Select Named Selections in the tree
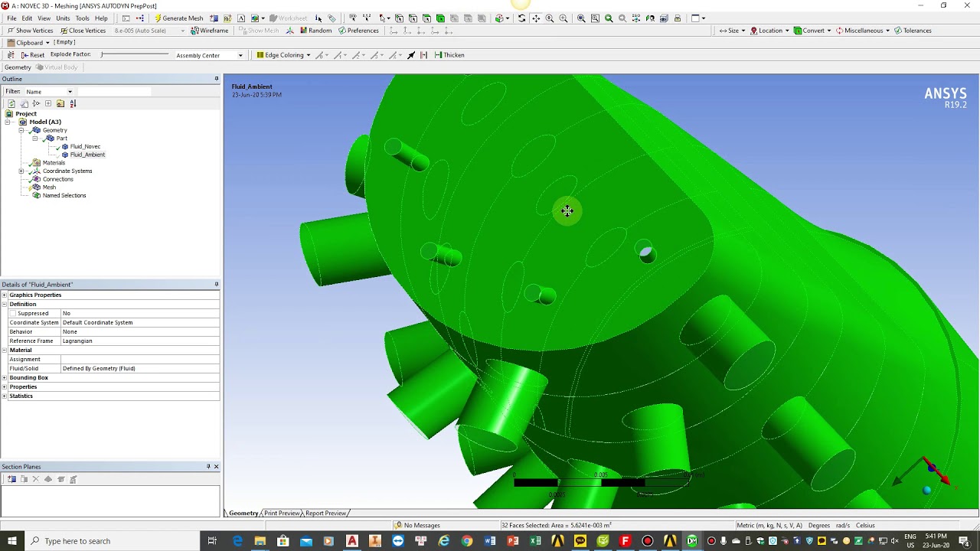 [x=64, y=195]
